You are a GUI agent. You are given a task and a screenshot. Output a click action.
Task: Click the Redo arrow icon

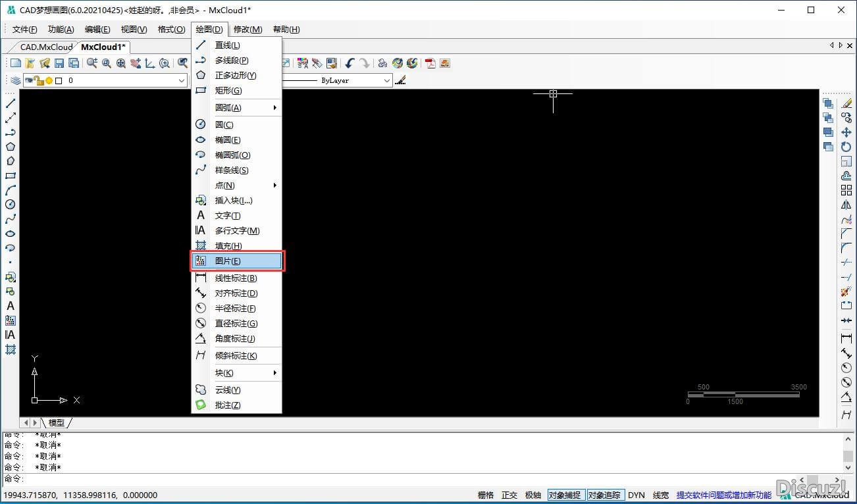(x=364, y=63)
